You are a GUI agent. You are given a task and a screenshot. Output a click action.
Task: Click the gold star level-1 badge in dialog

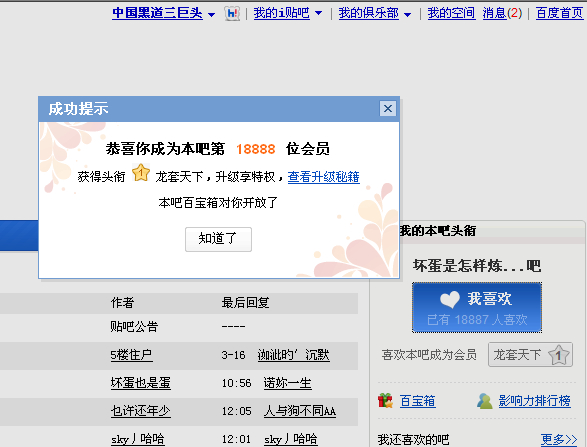(141, 173)
